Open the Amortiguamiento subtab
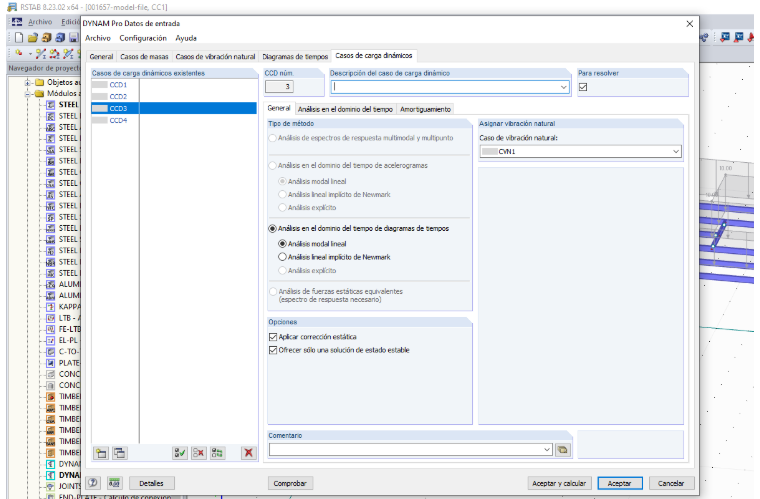Screen dimensions: 760x499 [x=425, y=109]
